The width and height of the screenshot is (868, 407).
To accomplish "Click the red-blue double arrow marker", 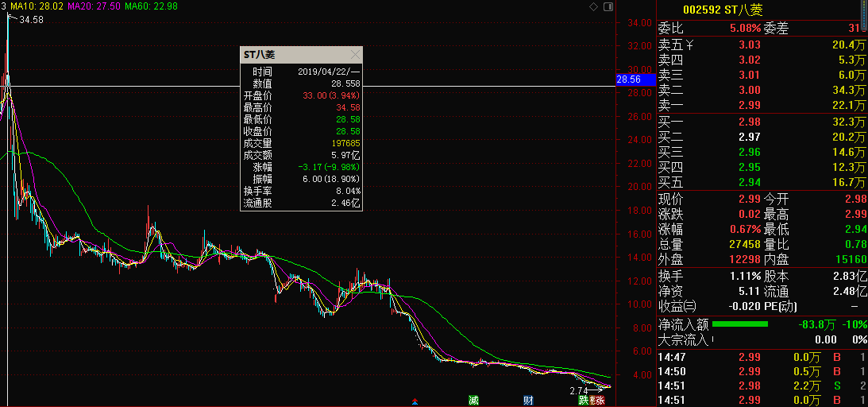I will [x=414, y=401].
